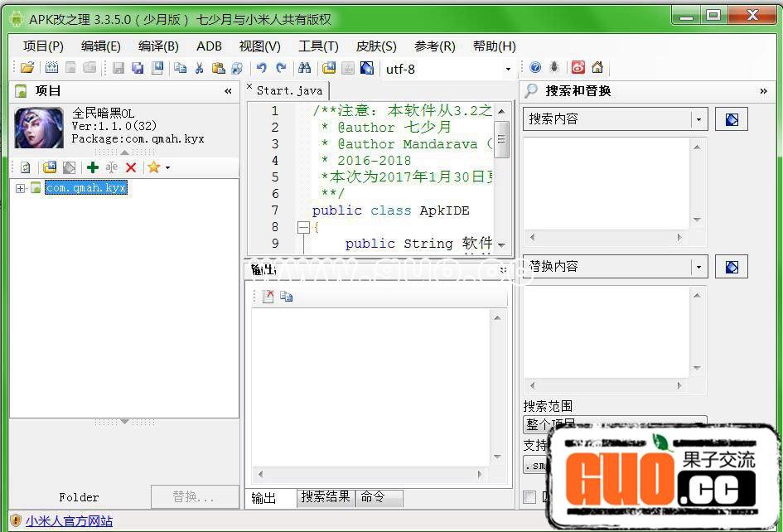Click the yellow folder icon in project toolbar
Image resolution: width=783 pixels, height=532 pixels.
tap(50, 167)
